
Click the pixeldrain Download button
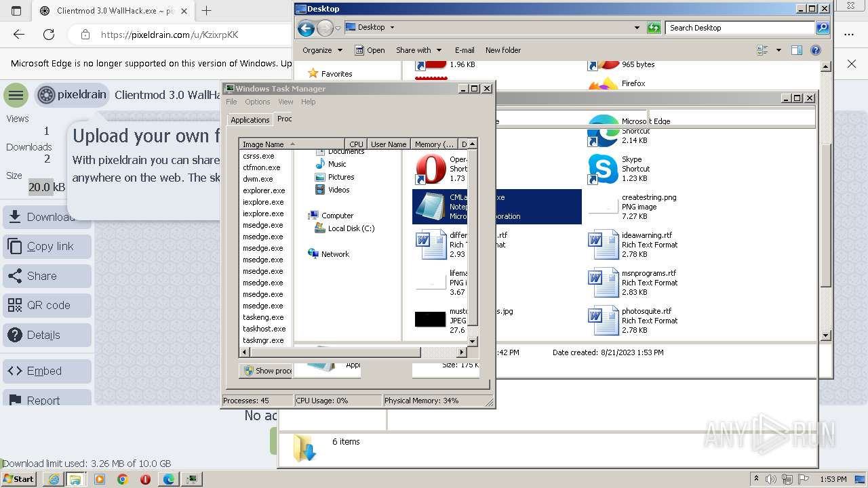pyautogui.click(x=47, y=217)
